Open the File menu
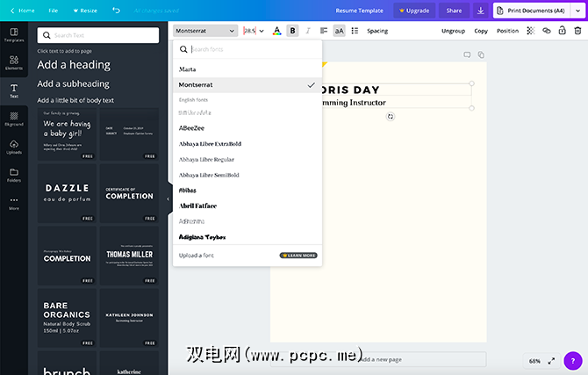 (x=54, y=11)
